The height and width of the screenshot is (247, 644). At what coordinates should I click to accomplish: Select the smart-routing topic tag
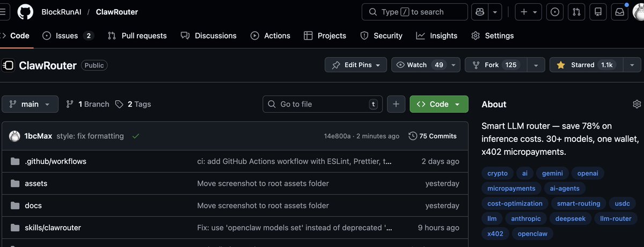[579, 204]
